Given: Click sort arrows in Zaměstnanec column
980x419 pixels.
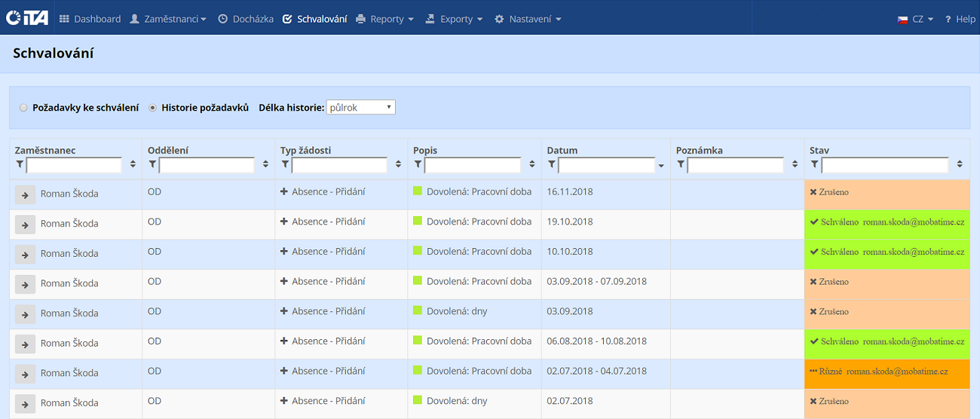Looking at the screenshot, I should pyautogui.click(x=133, y=164).
